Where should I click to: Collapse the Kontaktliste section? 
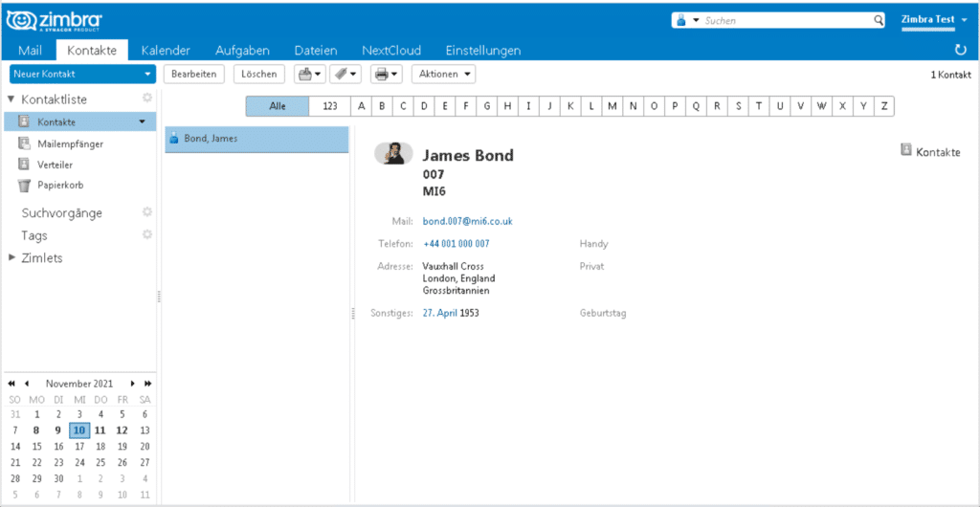(11, 99)
